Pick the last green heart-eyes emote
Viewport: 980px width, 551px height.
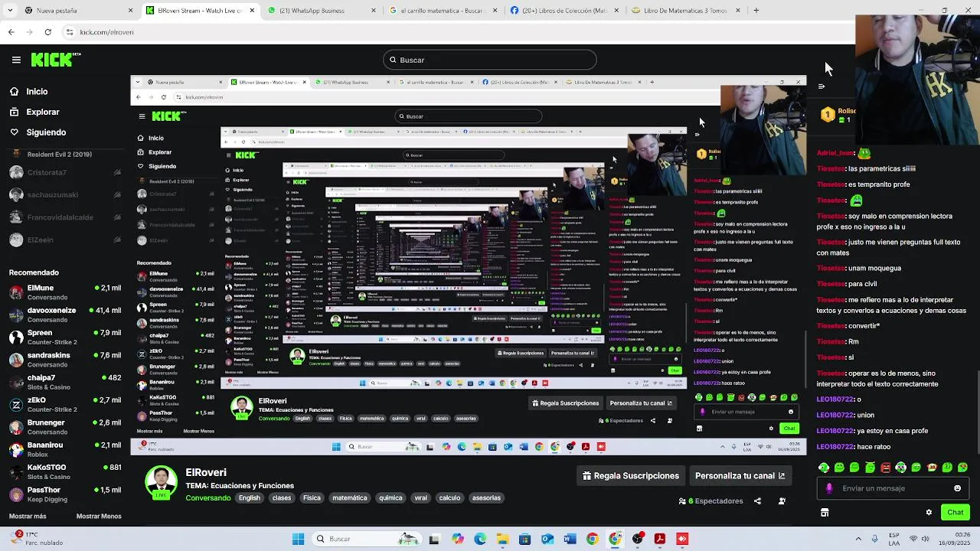point(962,468)
